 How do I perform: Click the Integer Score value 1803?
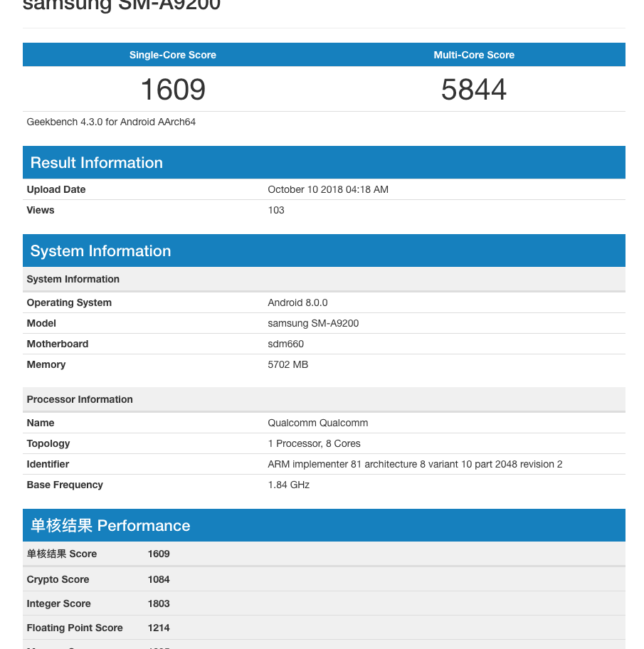(159, 603)
